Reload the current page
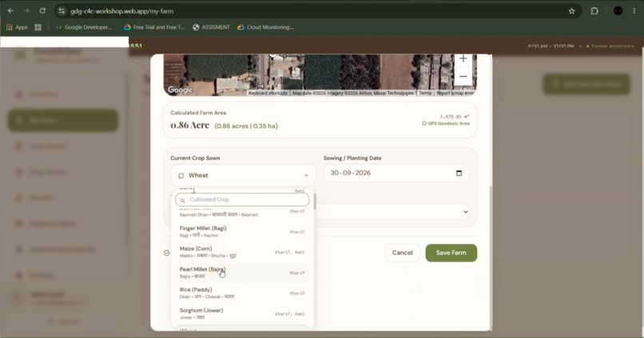This screenshot has height=338, width=644. coord(42,11)
